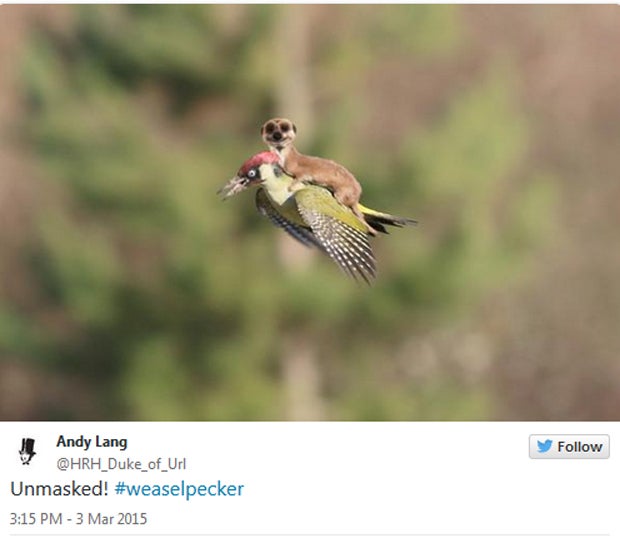Click the woodpecker's beak

click(232, 187)
